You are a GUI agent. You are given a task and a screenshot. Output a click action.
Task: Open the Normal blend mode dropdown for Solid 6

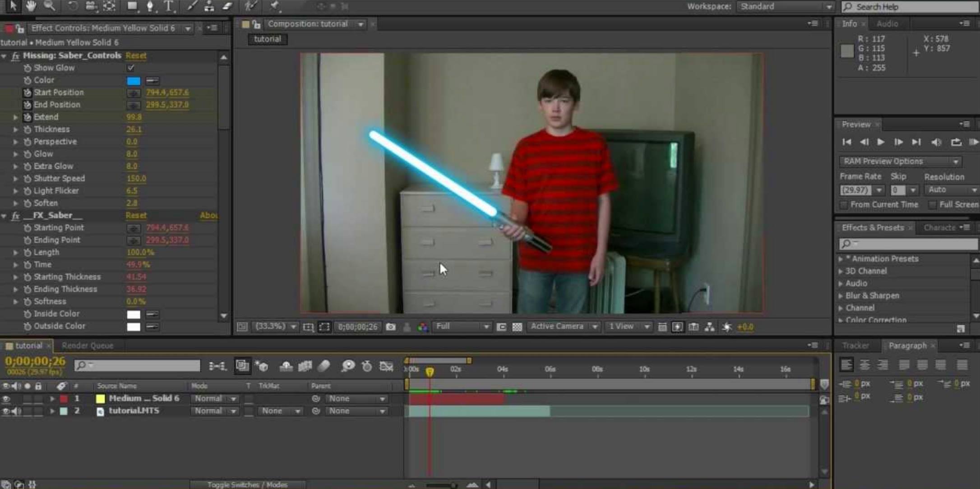point(214,398)
